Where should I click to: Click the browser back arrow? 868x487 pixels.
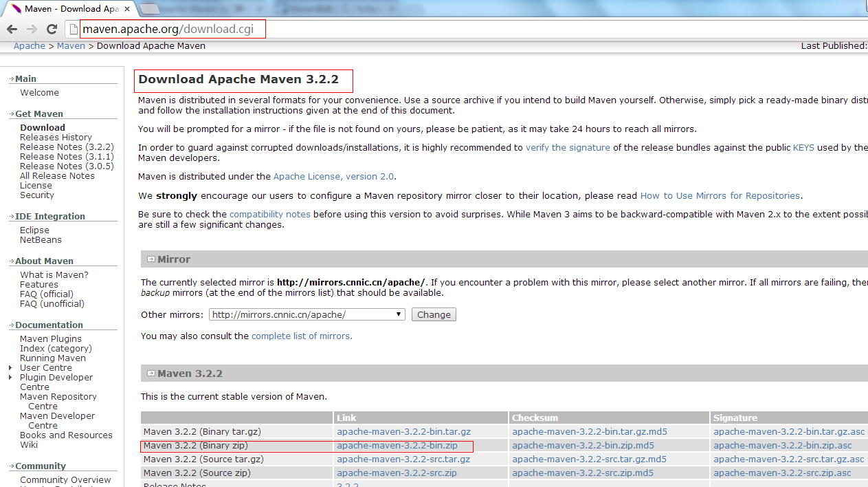point(12,29)
